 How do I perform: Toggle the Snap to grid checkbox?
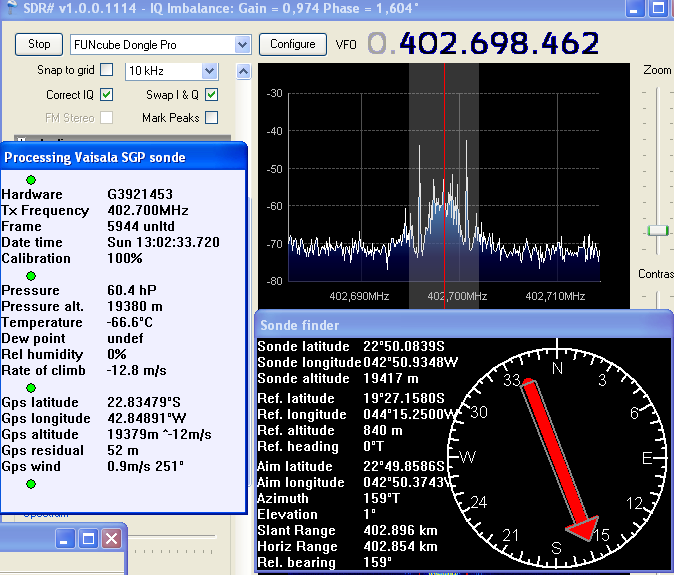[x=107, y=70]
